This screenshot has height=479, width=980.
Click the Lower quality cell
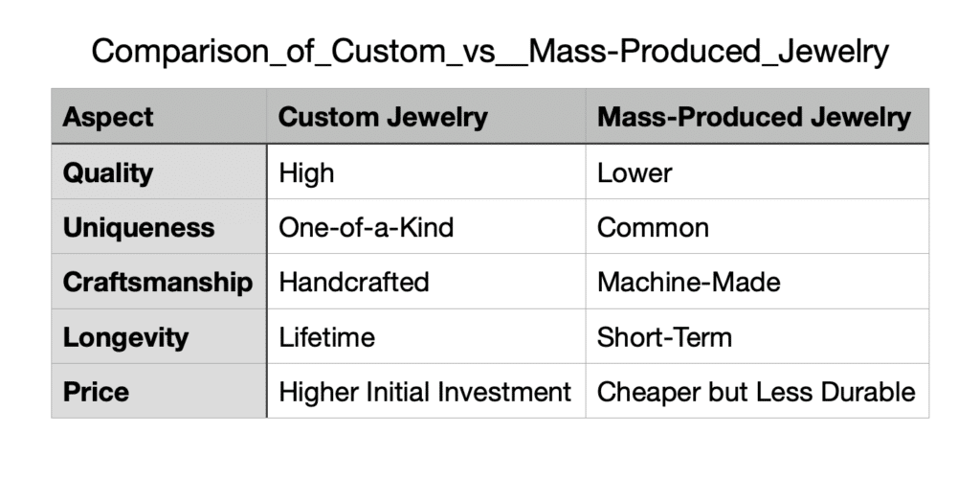click(757, 172)
